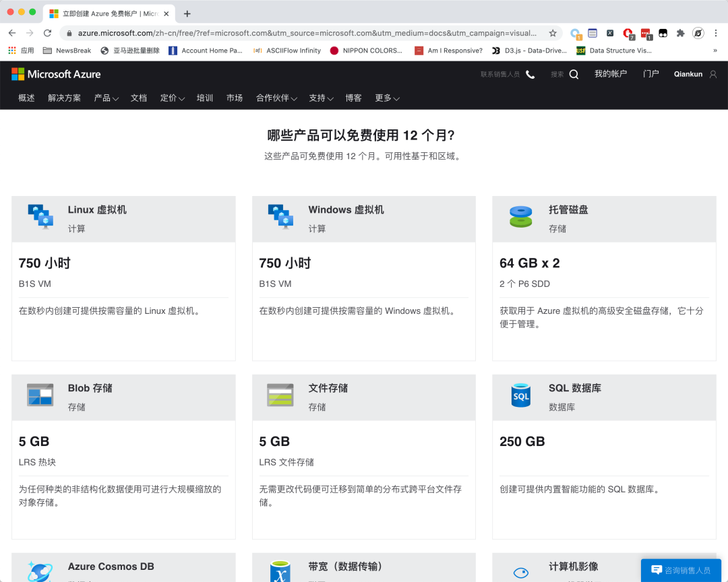Click the Windows 虚拟机 card title
This screenshot has height=582, width=728.
point(346,209)
